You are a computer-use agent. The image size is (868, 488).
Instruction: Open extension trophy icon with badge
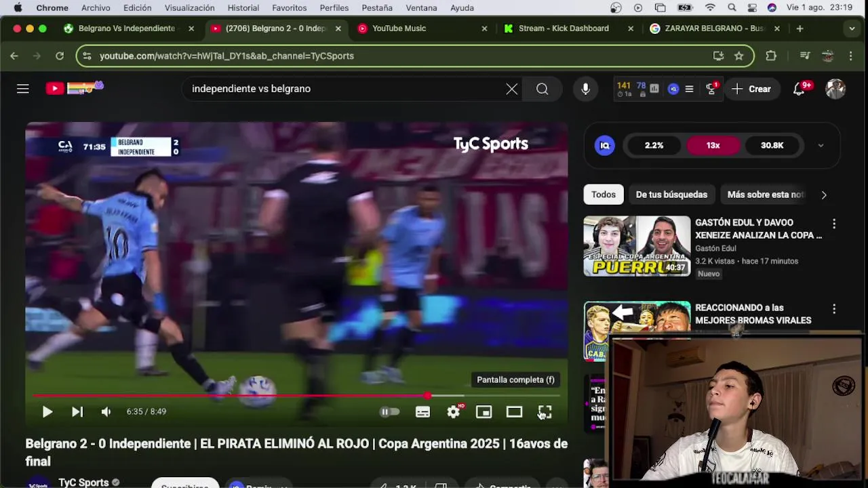(711, 88)
